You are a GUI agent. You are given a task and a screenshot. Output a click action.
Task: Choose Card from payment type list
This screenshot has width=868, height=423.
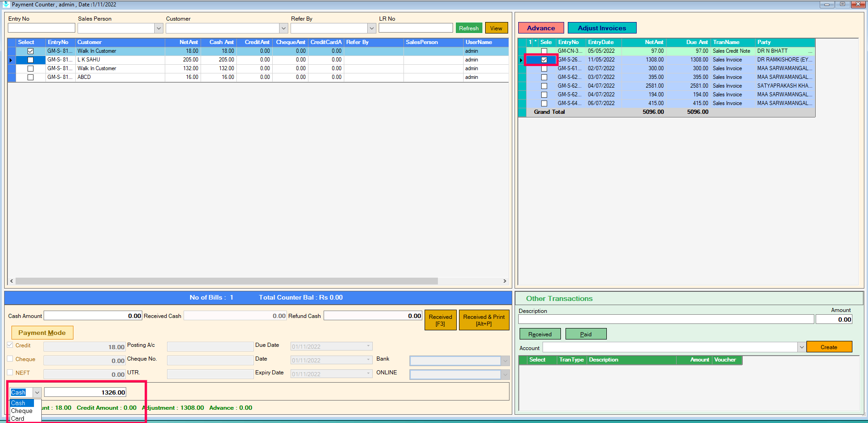pos(17,418)
